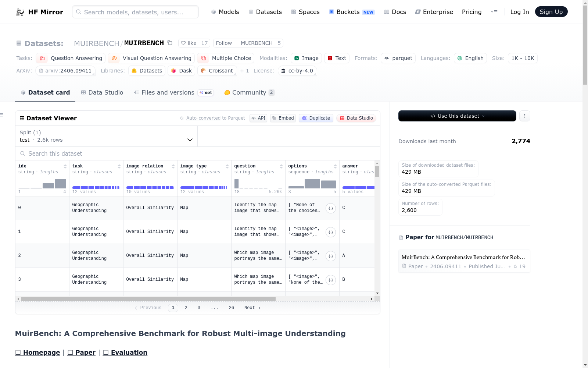Sort the image_relation column
This screenshot has height=368, width=588.
click(173, 166)
